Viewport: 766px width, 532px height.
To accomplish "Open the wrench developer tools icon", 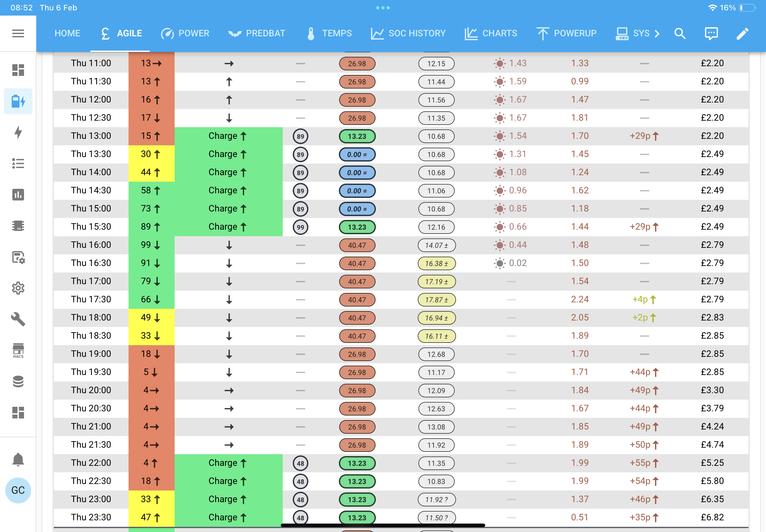I will point(18,319).
